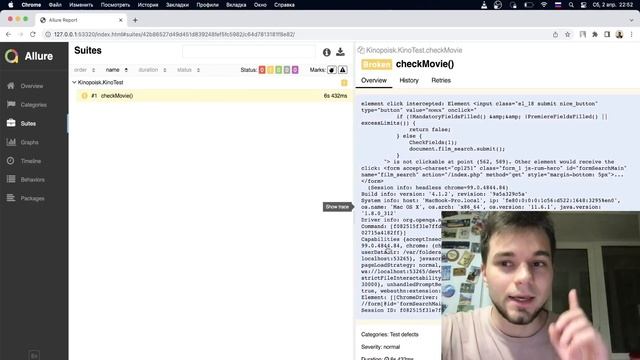
Task: Toggle unknown status filter (purple)
Action: click(295, 70)
